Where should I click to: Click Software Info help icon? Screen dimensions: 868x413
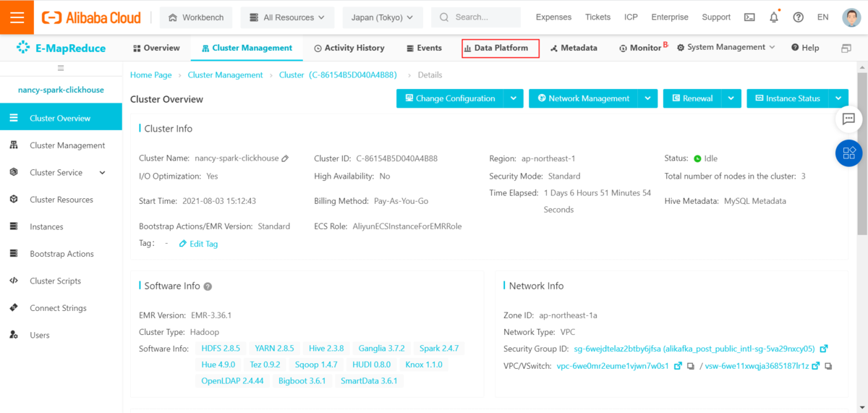click(208, 286)
